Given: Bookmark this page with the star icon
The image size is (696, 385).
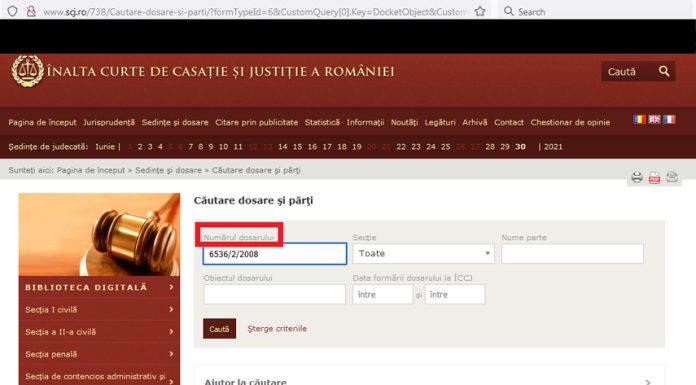Looking at the screenshot, I should pos(480,11).
